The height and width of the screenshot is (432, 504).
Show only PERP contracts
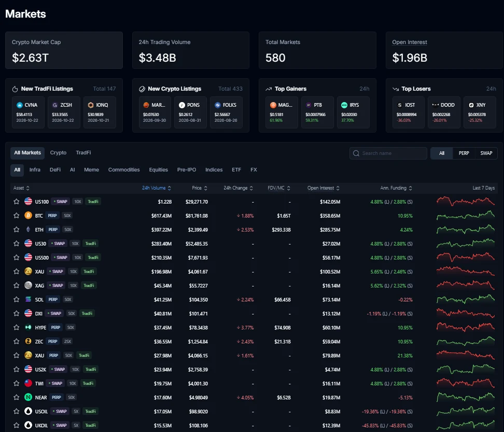pos(464,153)
